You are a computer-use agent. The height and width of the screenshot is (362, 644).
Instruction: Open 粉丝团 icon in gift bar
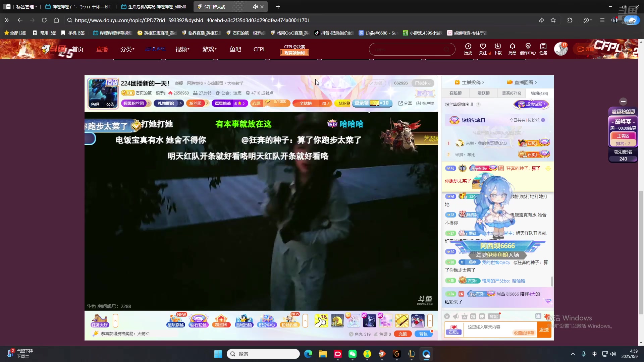pos(221,321)
